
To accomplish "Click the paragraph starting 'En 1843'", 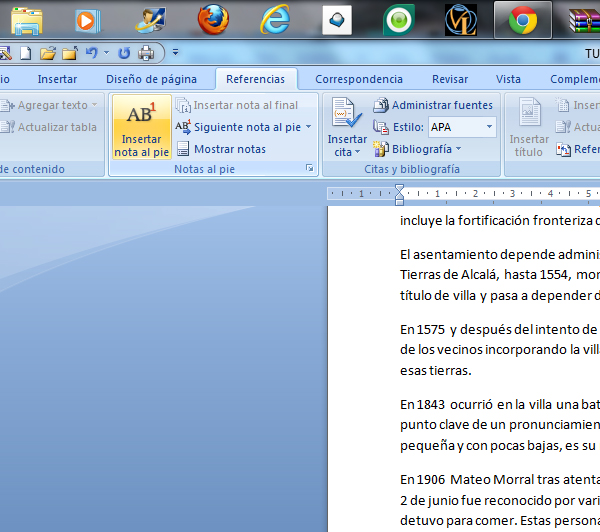I will pyautogui.click(x=500, y=425).
